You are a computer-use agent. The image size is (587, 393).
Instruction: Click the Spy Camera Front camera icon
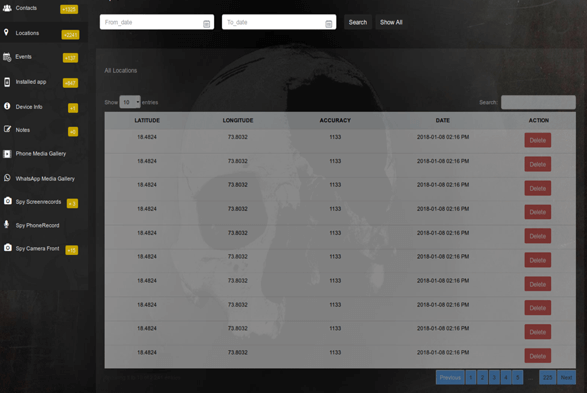[7, 248]
